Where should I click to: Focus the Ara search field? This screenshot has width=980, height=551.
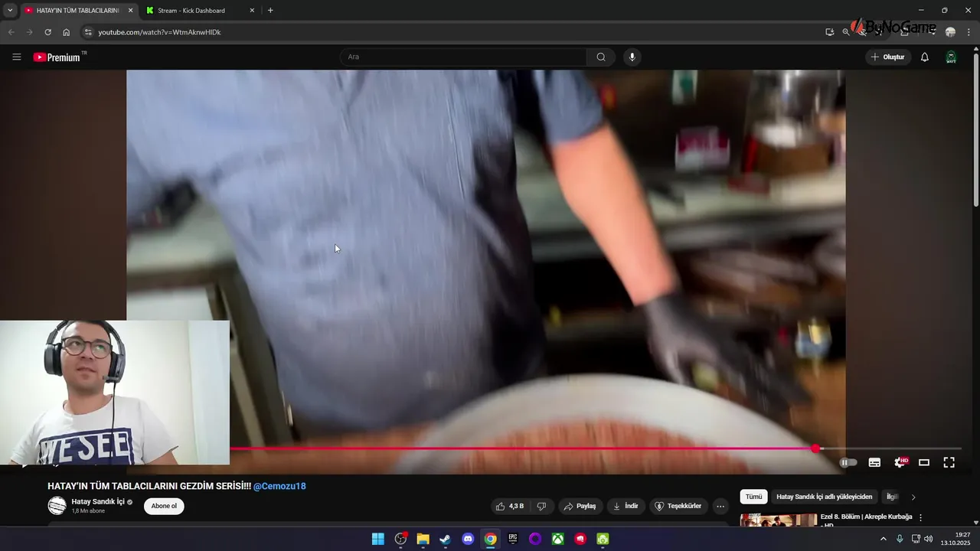tap(464, 57)
